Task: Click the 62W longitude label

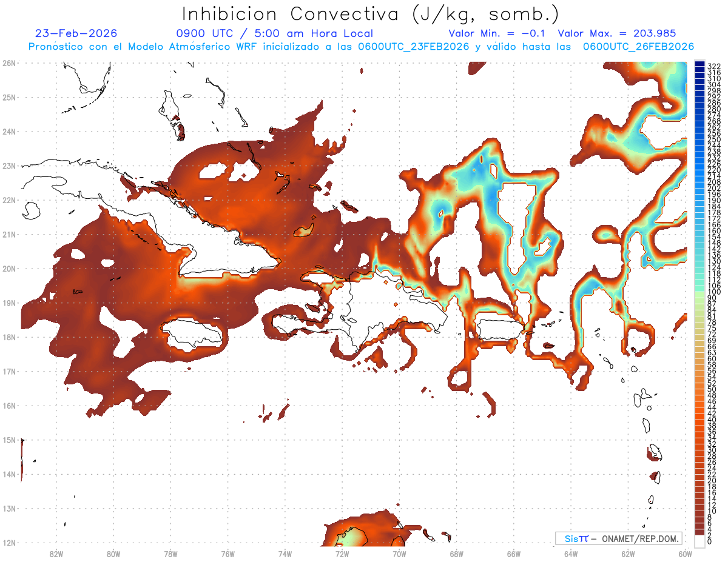Action: coord(628,554)
